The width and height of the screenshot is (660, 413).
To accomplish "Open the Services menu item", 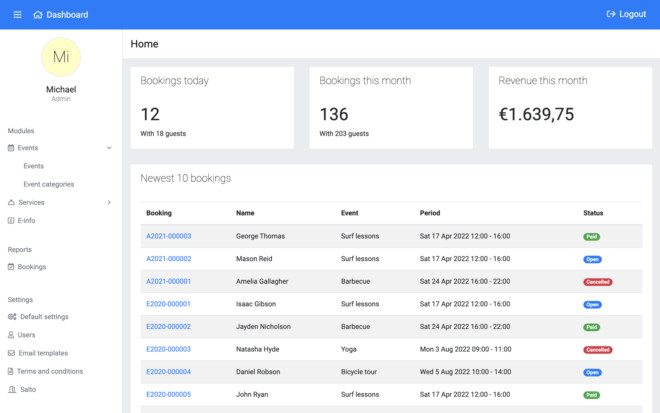I will [32, 203].
